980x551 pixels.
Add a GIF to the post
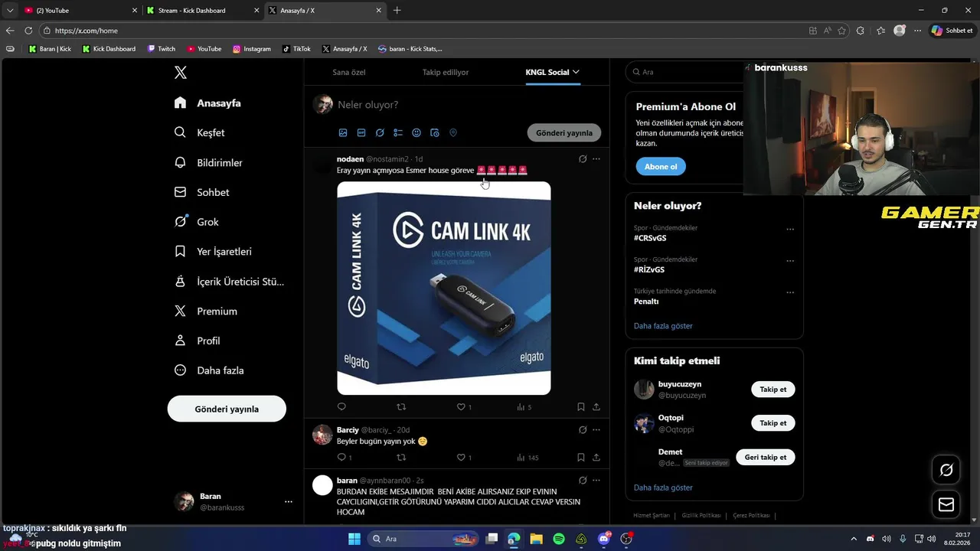(x=361, y=132)
